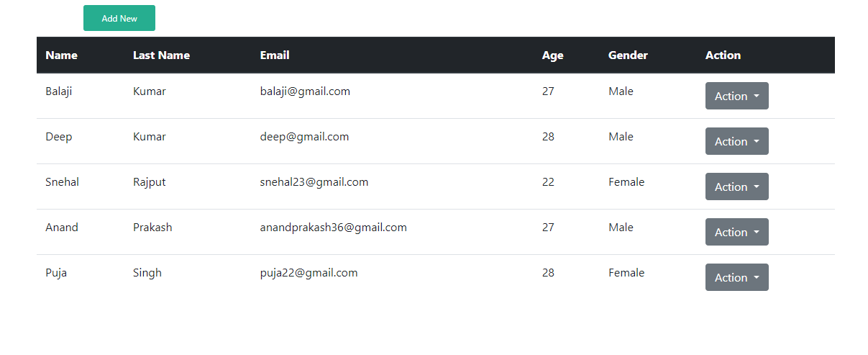
Task: Click the Last Name column header
Action: coord(161,55)
